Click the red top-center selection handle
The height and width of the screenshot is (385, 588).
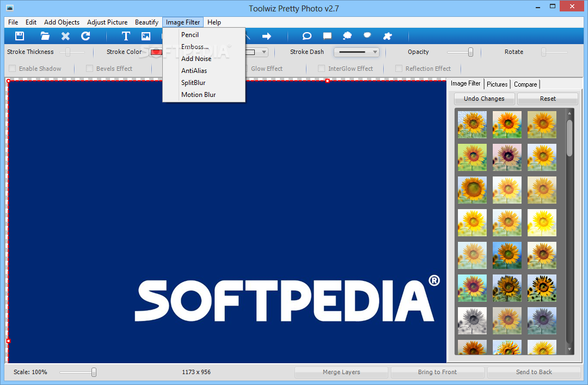[327, 81]
